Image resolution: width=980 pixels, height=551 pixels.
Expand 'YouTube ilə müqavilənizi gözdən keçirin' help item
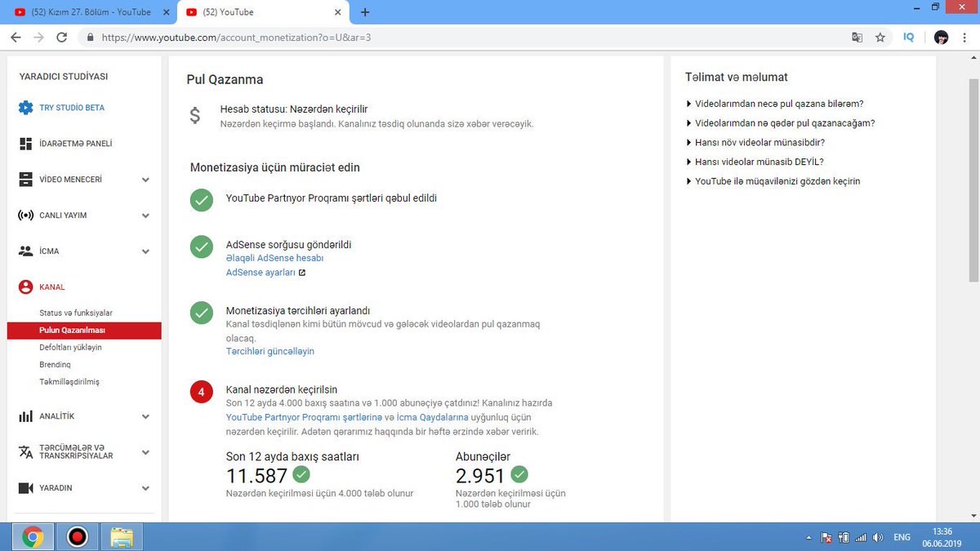tap(773, 181)
